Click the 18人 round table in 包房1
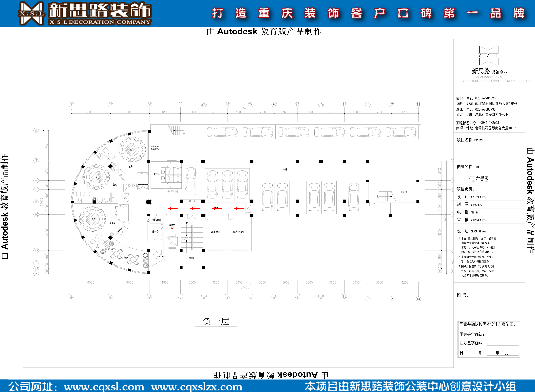This screenshot has width=535, height=392. pos(132,150)
